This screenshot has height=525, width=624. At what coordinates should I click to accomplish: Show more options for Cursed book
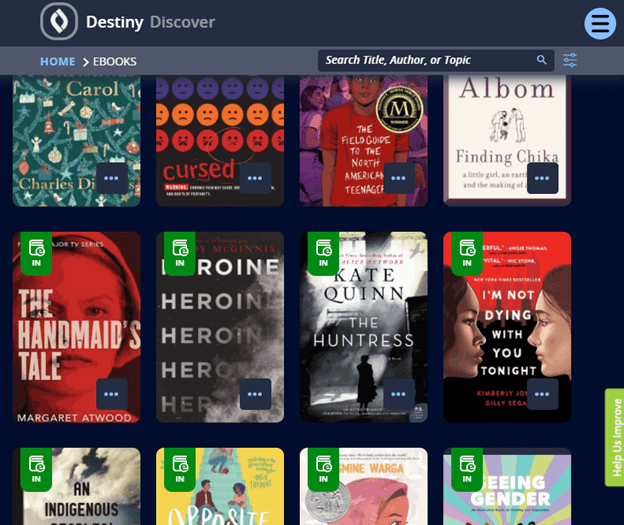pyautogui.click(x=255, y=178)
